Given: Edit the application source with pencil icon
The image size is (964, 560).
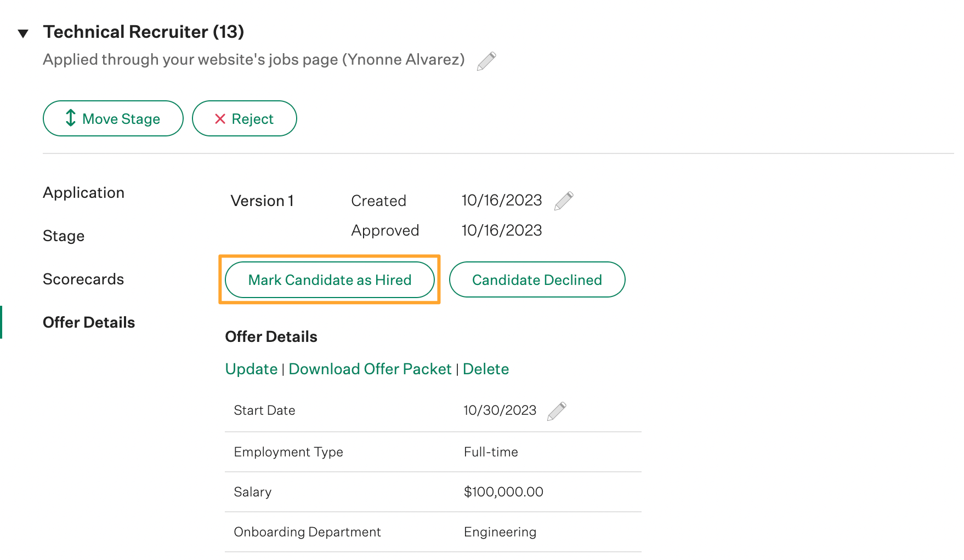Looking at the screenshot, I should point(486,61).
